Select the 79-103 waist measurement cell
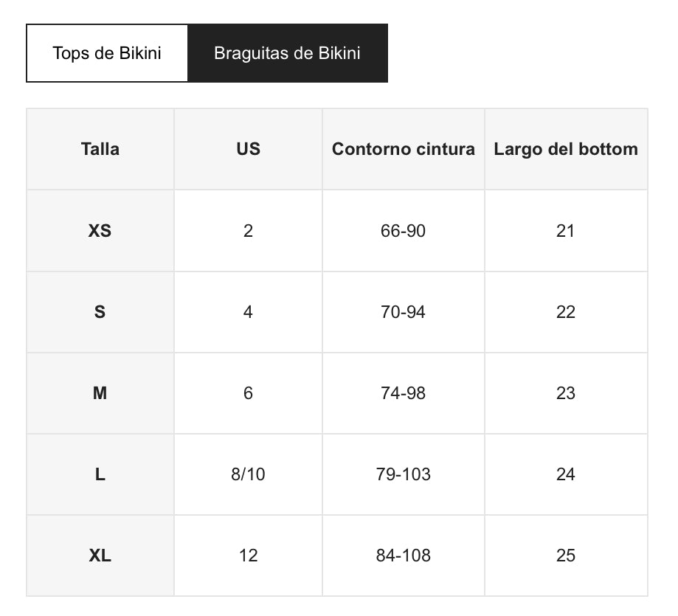 pyautogui.click(x=404, y=474)
